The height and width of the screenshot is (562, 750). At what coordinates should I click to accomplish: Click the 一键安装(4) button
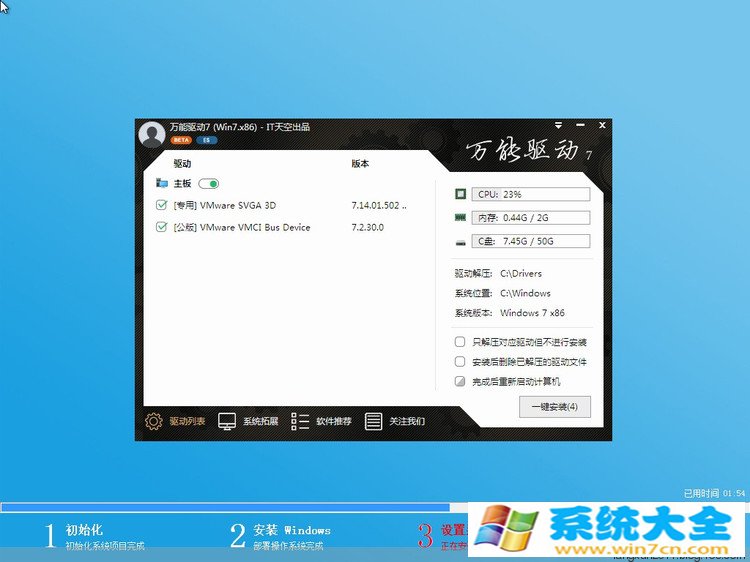pyautogui.click(x=555, y=407)
